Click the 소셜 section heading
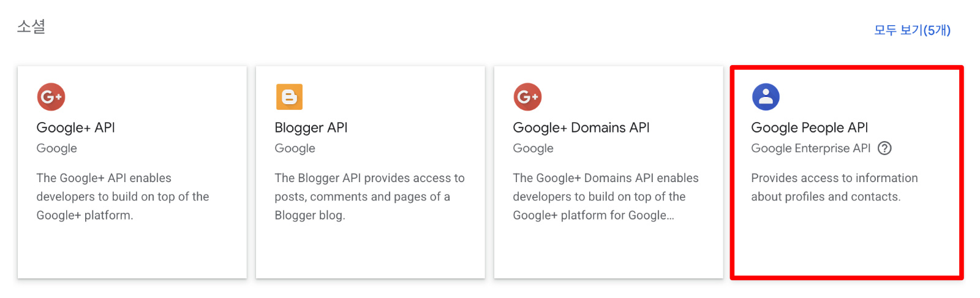Image resolution: width=980 pixels, height=298 pixels. pos(31,26)
